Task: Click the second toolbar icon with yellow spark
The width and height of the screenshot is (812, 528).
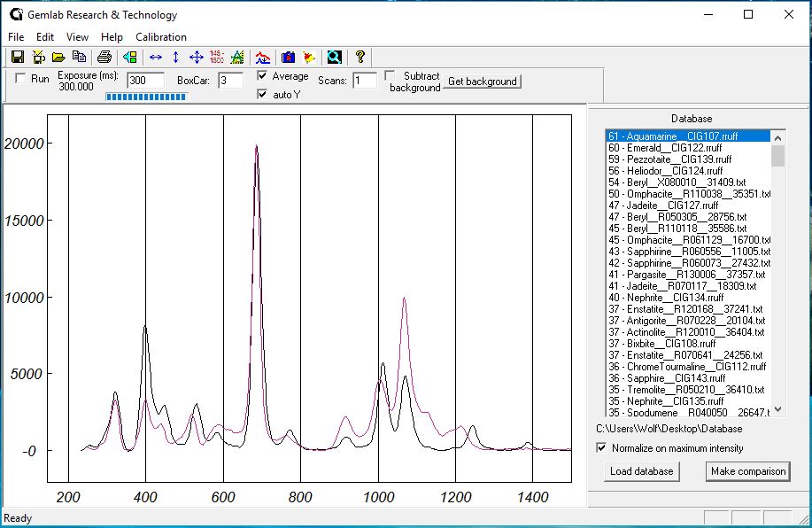Action: [38, 57]
